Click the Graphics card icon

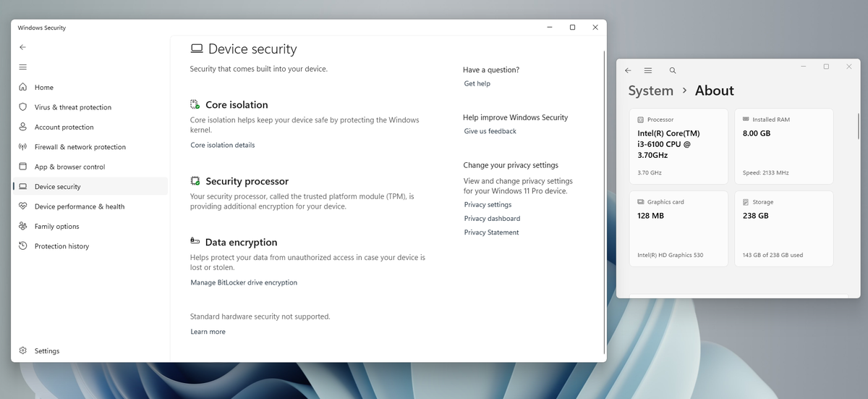(x=641, y=202)
